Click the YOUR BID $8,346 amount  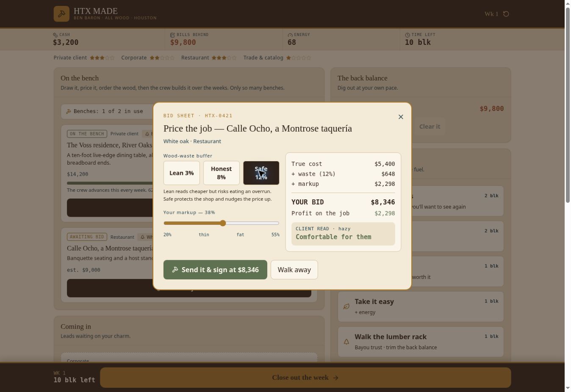point(383,202)
